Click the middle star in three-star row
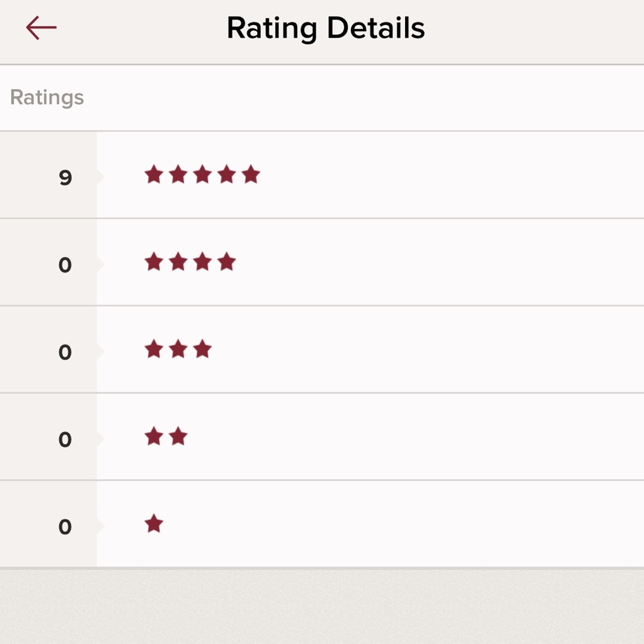644x644 pixels. [178, 348]
